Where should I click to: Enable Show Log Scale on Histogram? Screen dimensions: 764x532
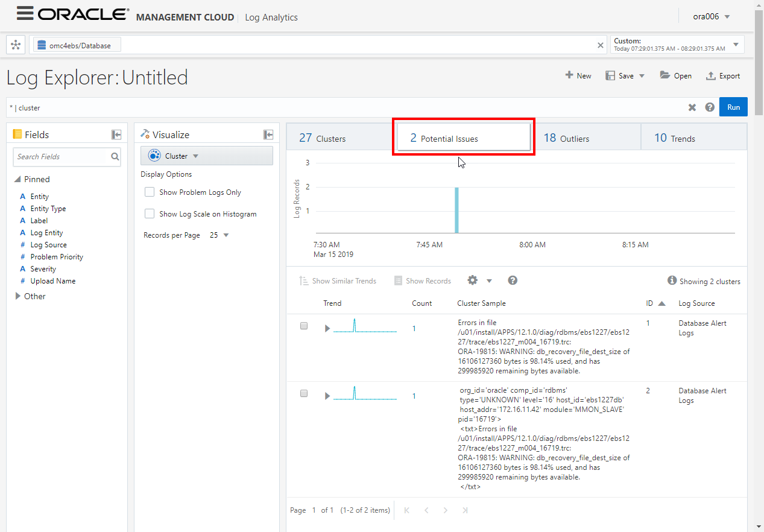[150, 214]
